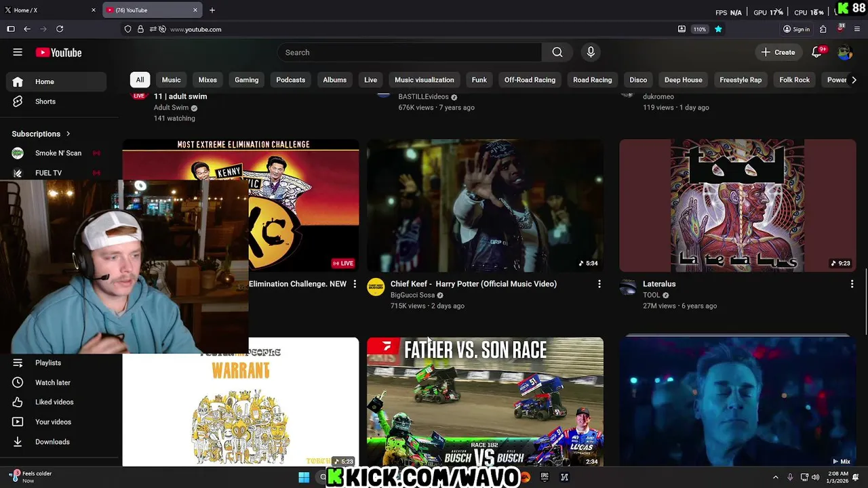868x488 pixels.
Task: Click the YouTube logo
Action: (58, 52)
